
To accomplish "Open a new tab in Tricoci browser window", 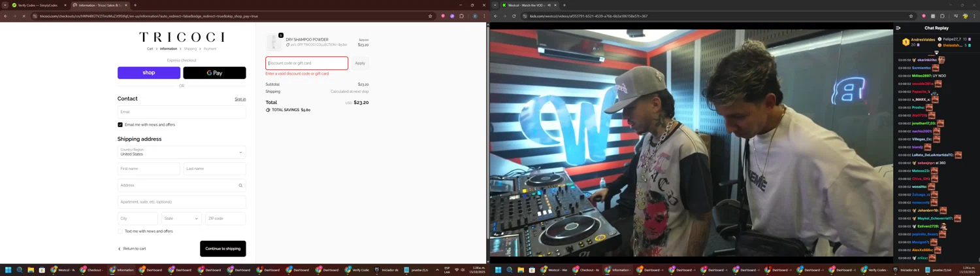I will [x=135, y=5].
